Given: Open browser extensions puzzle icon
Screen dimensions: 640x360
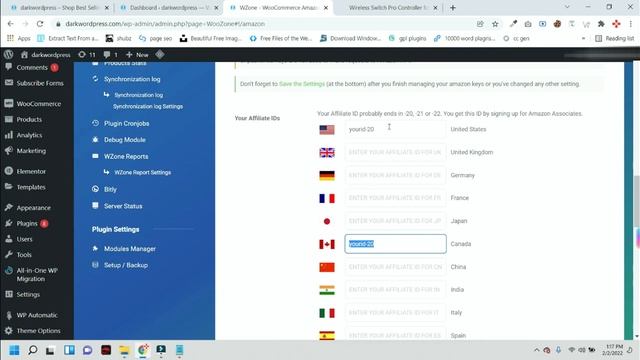Looking at the screenshot, I should coord(601,24).
